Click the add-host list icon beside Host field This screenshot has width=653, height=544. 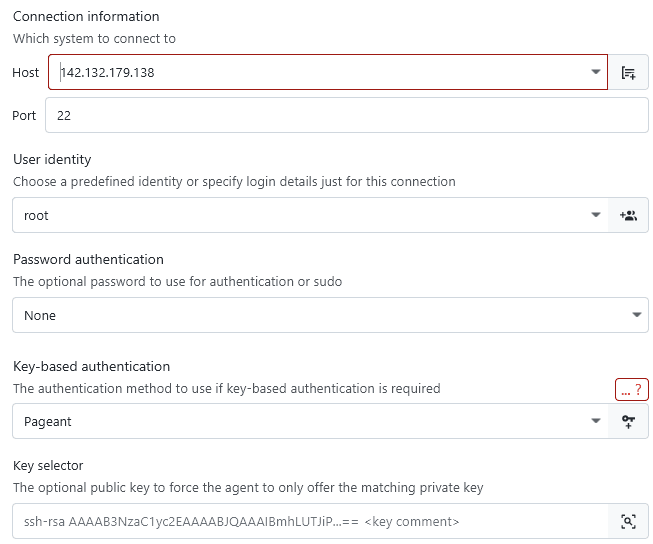(628, 72)
